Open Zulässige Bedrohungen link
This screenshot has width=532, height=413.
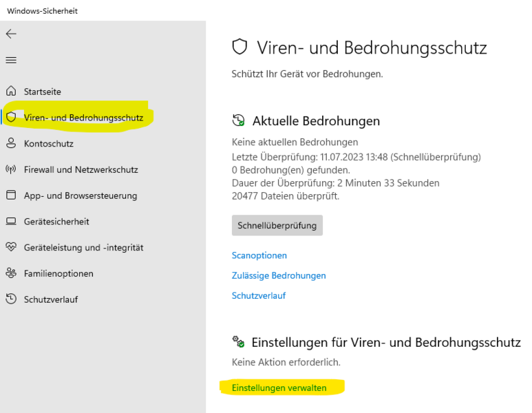tap(279, 275)
